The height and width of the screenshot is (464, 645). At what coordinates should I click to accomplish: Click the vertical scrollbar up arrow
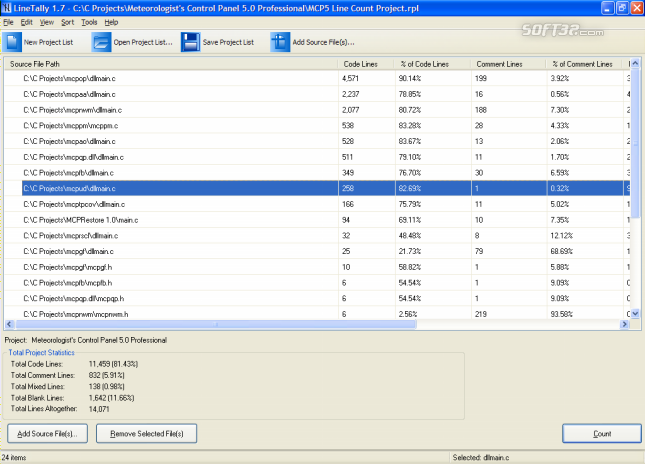coord(635,63)
